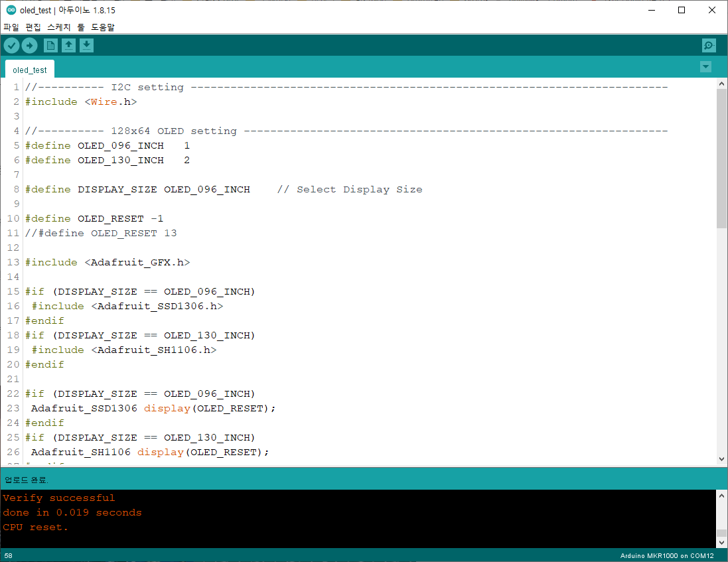Viewport: 728px width, 562px height.
Task: Click the '// Select Display Size' comment
Action: 350,189
